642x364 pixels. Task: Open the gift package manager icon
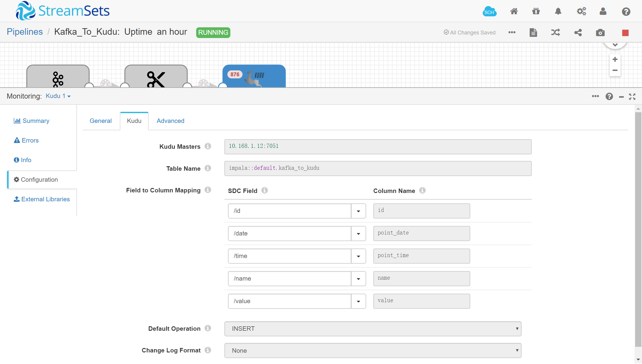[536, 12]
